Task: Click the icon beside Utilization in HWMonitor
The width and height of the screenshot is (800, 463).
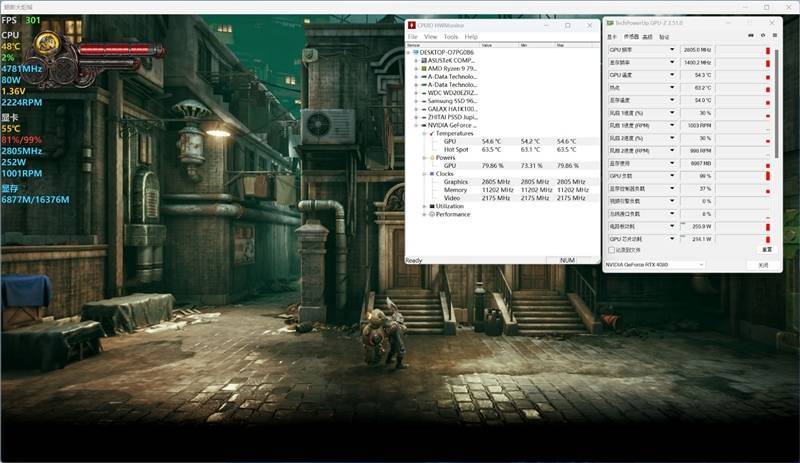Action: click(x=432, y=206)
